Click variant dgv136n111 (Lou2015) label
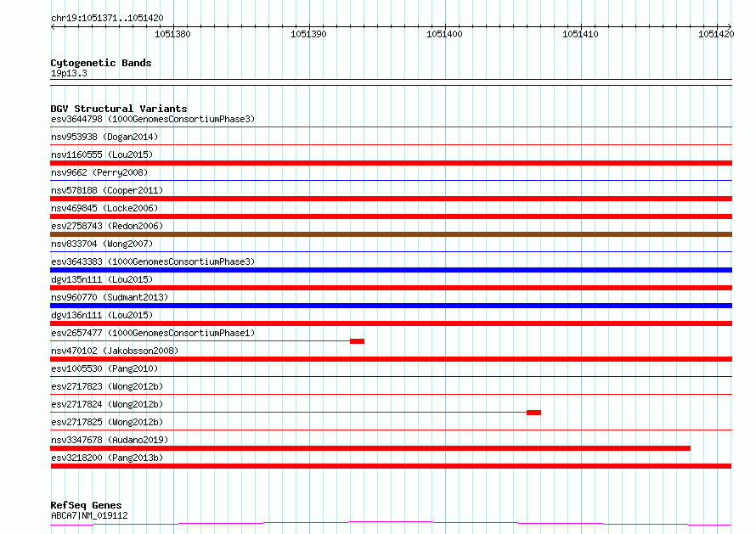 pos(102,315)
